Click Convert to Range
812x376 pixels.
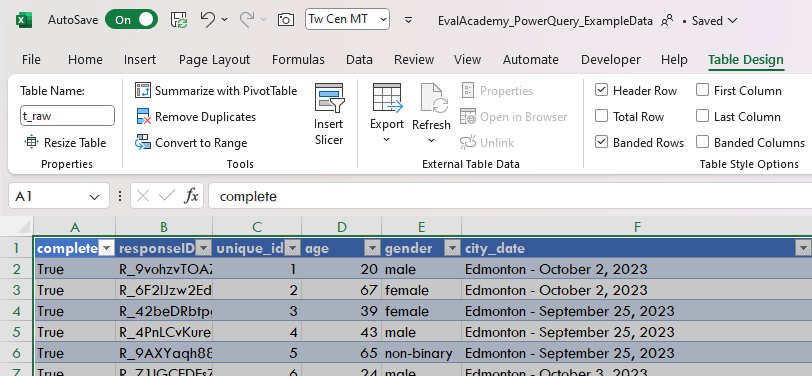[x=191, y=142]
